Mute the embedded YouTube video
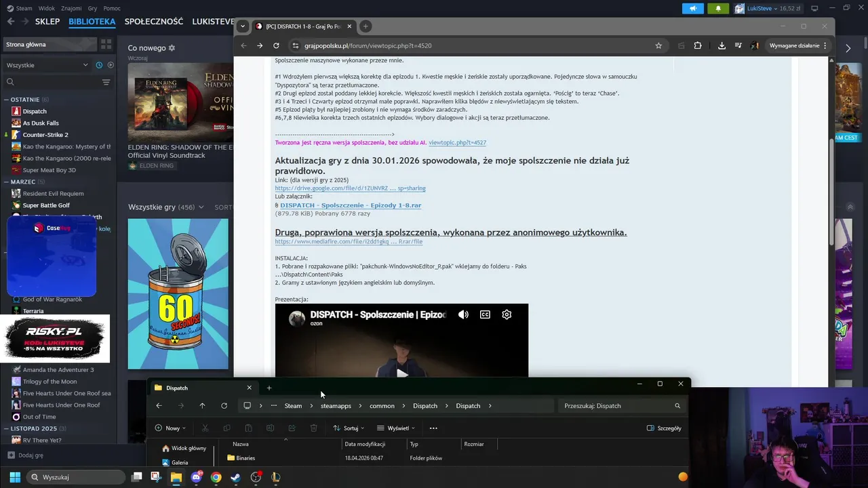The height and width of the screenshot is (488, 868). (463, 314)
